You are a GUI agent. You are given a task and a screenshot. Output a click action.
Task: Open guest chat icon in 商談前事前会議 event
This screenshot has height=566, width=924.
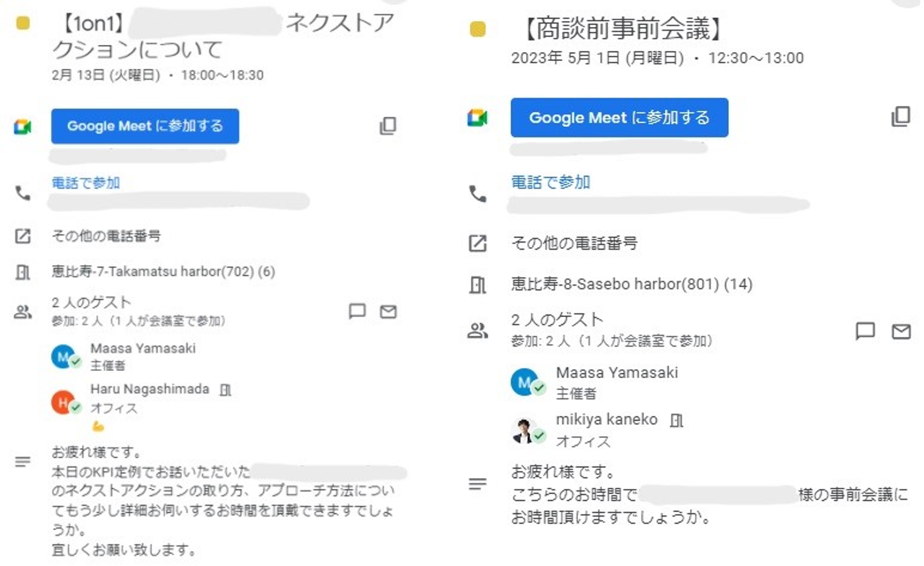coord(865,330)
